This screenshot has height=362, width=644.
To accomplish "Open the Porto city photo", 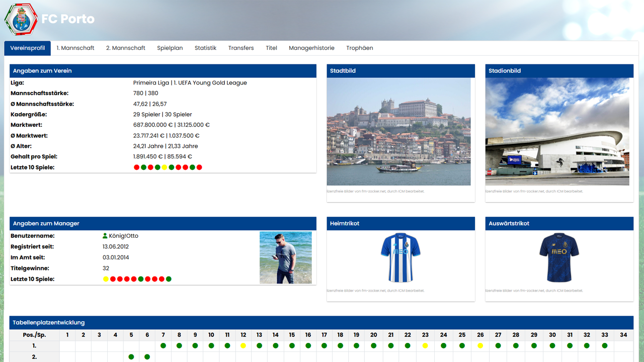I will [398, 132].
